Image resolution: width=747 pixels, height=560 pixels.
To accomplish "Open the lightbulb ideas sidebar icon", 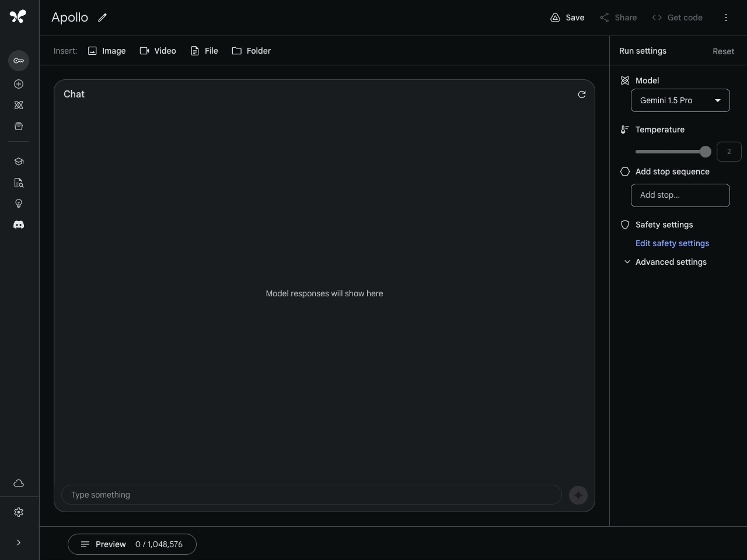I will (19, 204).
